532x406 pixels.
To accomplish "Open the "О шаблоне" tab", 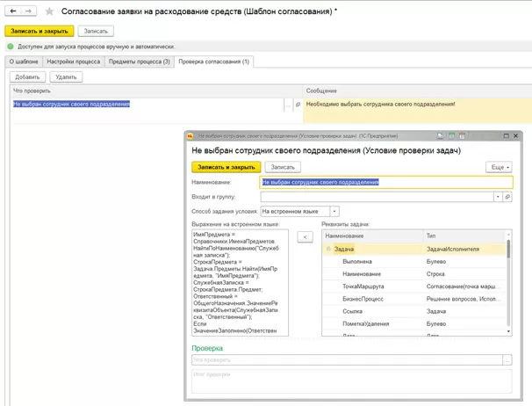I will pyautogui.click(x=24, y=62).
